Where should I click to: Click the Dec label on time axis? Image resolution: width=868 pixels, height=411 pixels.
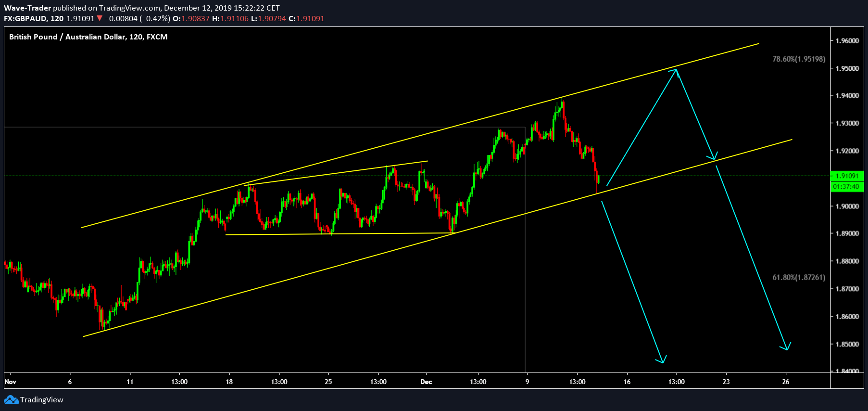tap(426, 382)
